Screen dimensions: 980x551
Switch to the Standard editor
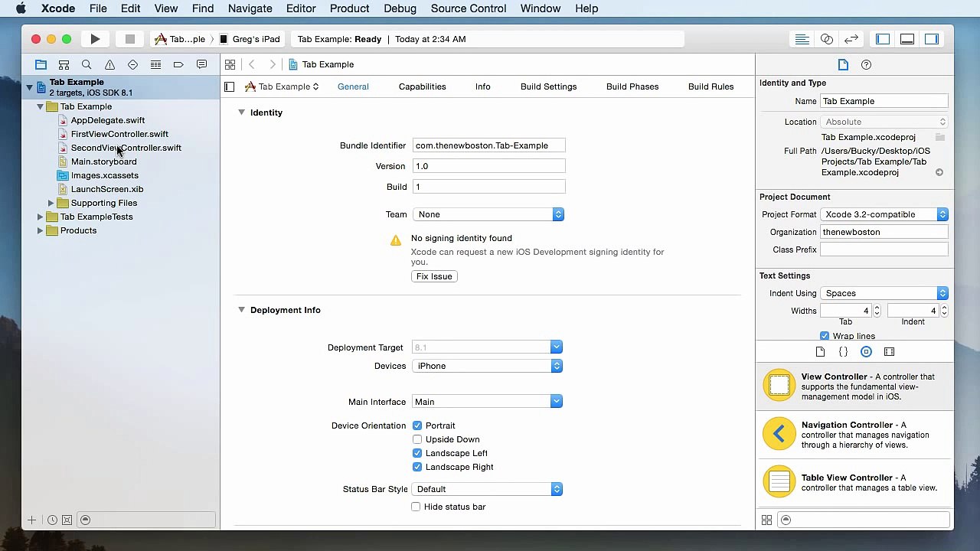pyautogui.click(x=802, y=39)
